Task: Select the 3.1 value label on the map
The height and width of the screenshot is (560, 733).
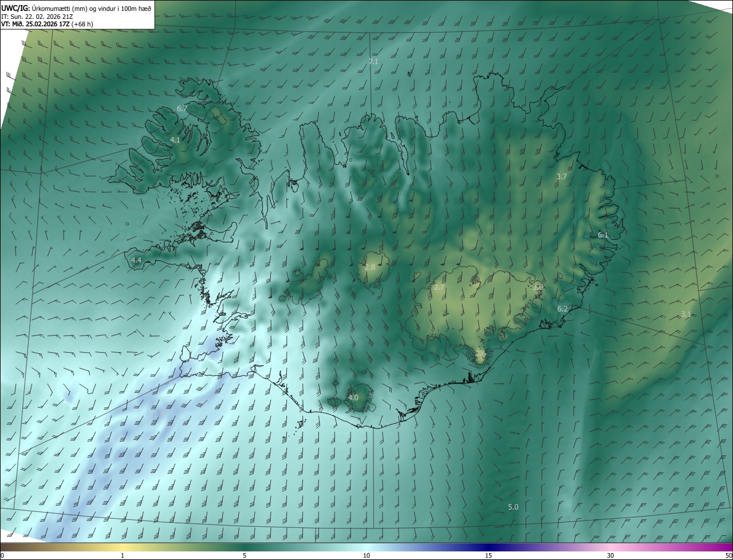Action: pos(686,314)
